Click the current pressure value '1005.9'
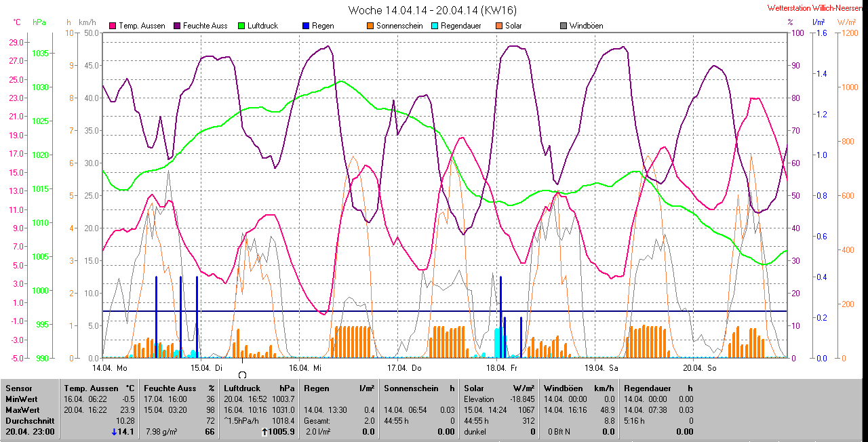 coord(282,432)
